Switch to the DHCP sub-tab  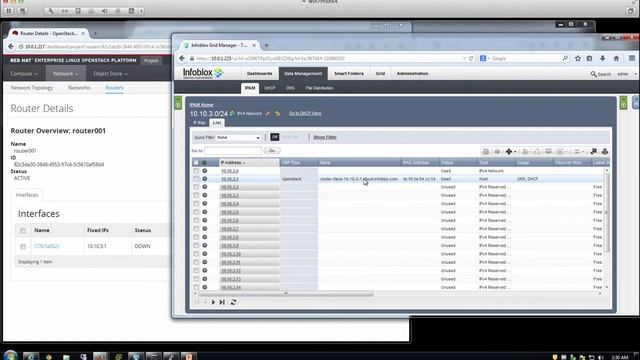tap(270, 88)
